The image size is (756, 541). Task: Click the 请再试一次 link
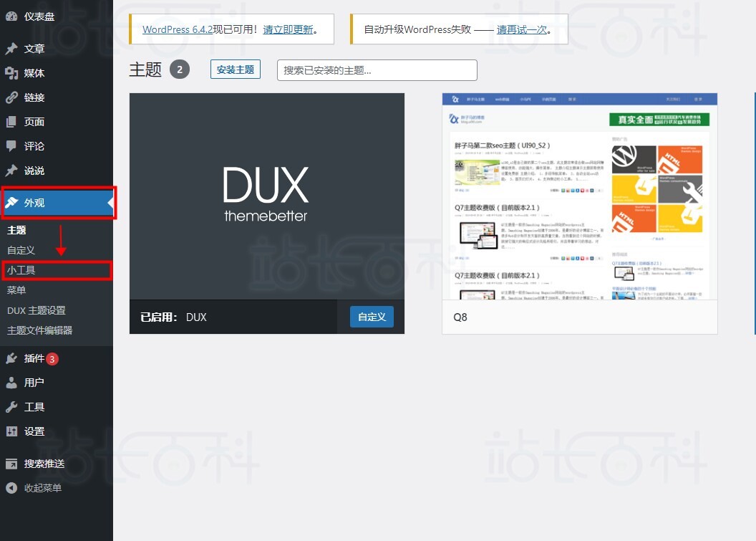(x=522, y=29)
